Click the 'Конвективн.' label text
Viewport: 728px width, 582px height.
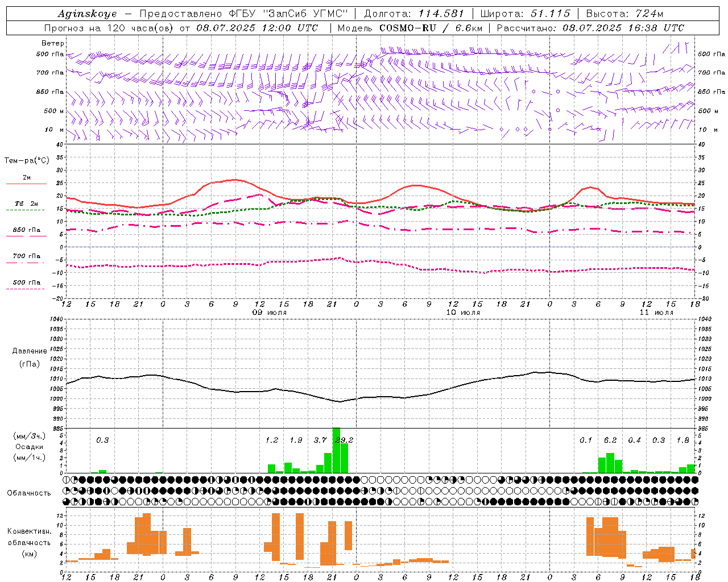click(x=29, y=531)
